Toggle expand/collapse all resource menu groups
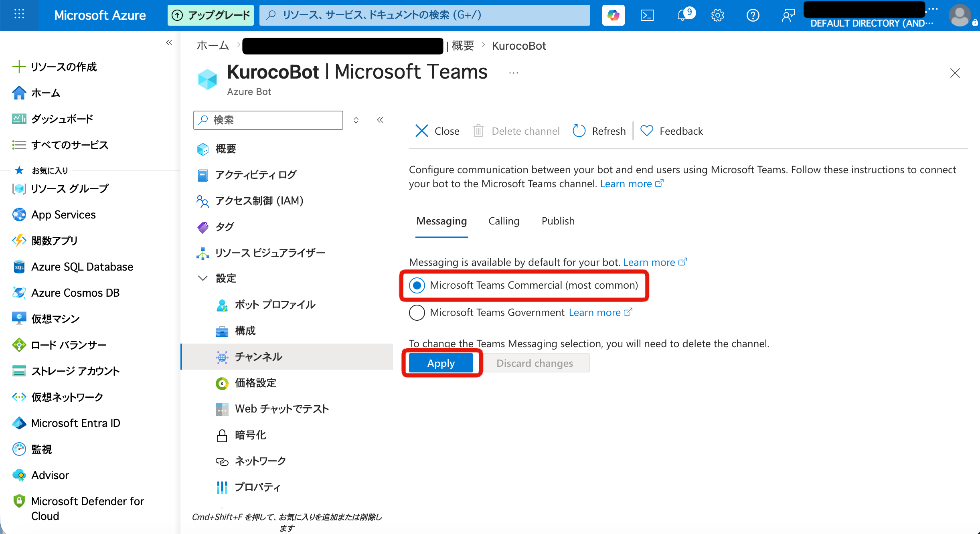This screenshot has height=534, width=980. [x=356, y=120]
